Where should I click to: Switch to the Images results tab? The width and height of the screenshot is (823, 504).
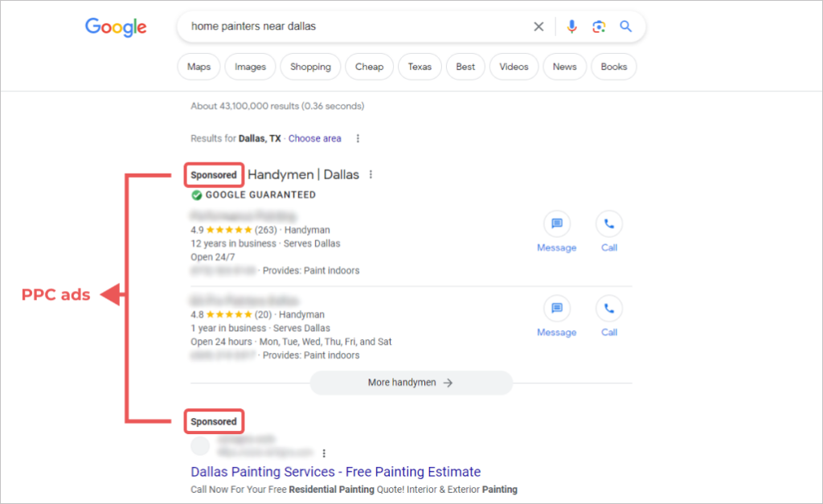click(250, 67)
